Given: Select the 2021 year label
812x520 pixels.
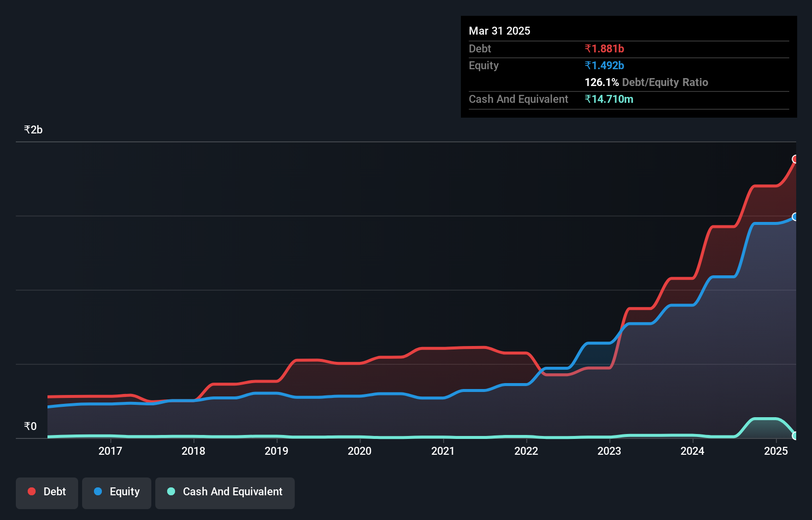Looking at the screenshot, I should (x=443, y=451).
